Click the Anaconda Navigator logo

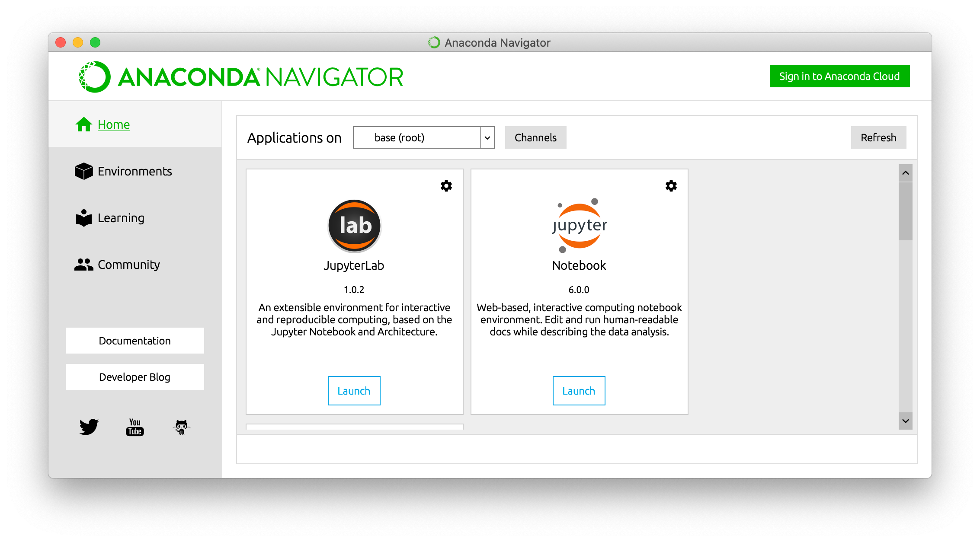point(240,77)
